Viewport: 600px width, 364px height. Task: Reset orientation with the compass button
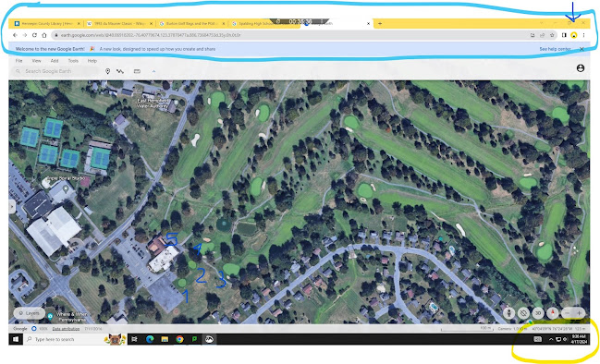pos(552,313)
